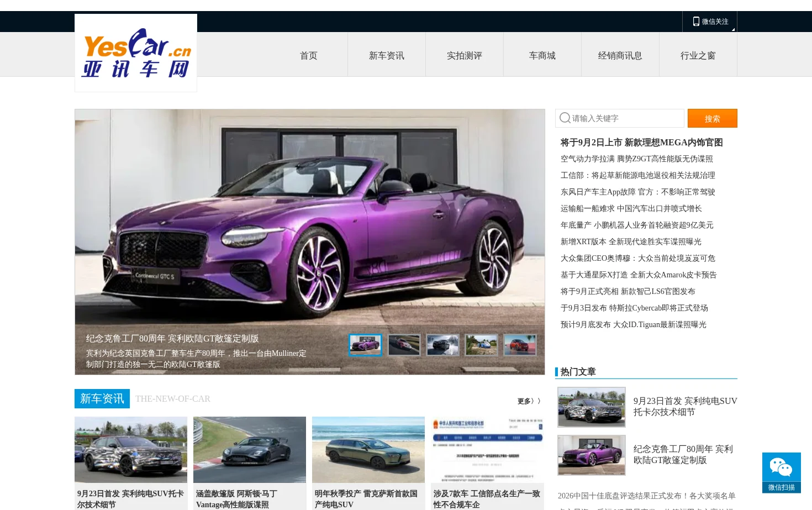Open hot article thumbnail of camouflaged Bentley
Viewport: 812px width, 510px height.
click(592, 407)
